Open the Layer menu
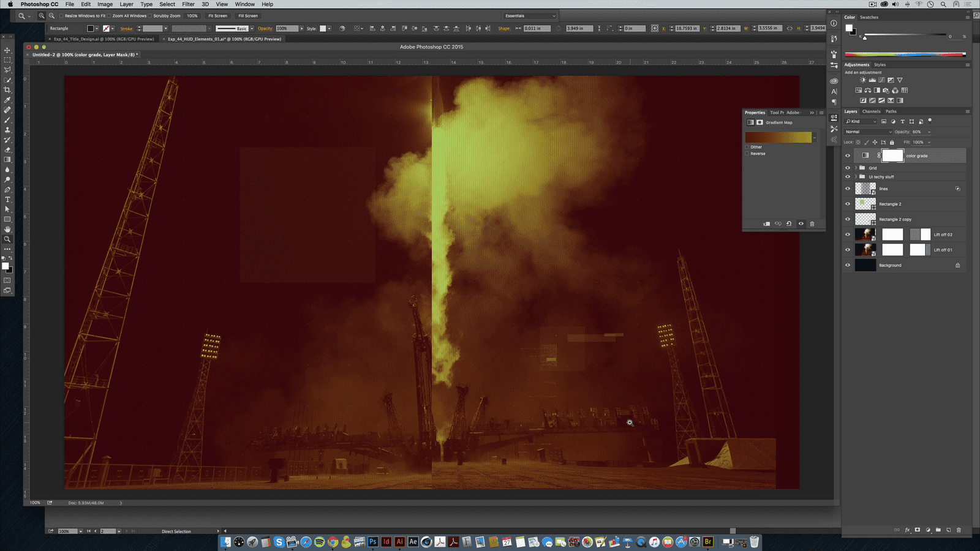The height and width of the screenshot is (551, 980). (126, 4)
